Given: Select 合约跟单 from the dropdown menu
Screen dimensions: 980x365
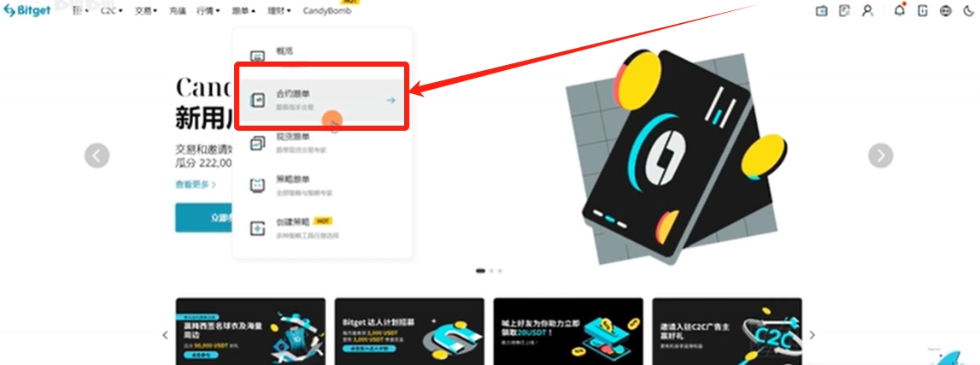Looking at the screenshot, I should point(322,100).
